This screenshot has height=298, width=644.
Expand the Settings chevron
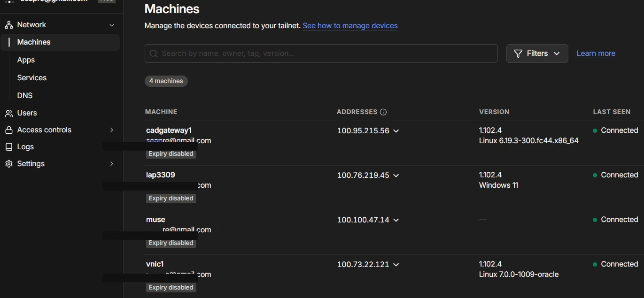[111, 164]
